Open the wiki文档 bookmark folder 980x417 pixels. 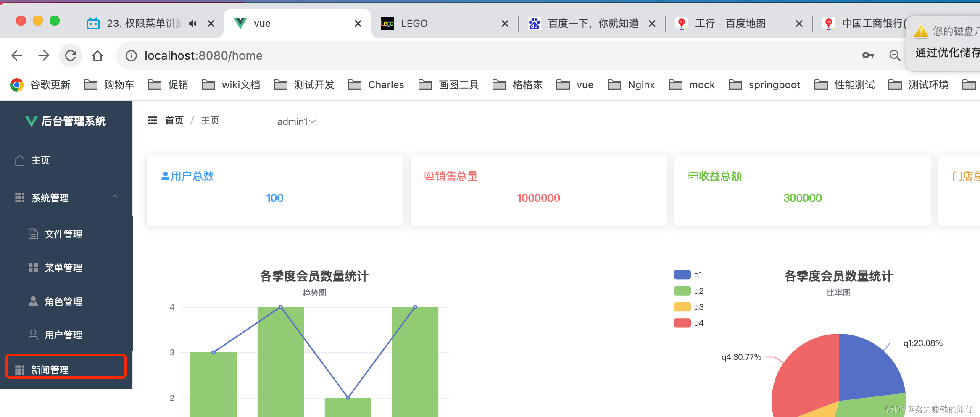coord(231,85)
